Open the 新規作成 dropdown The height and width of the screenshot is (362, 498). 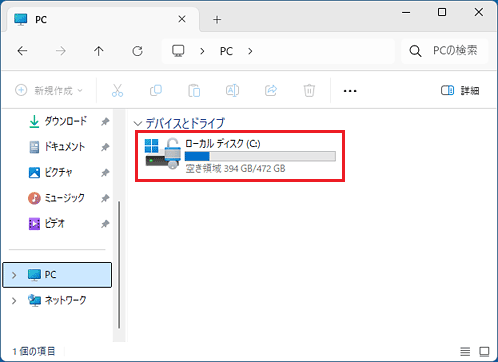click(49, 90)
